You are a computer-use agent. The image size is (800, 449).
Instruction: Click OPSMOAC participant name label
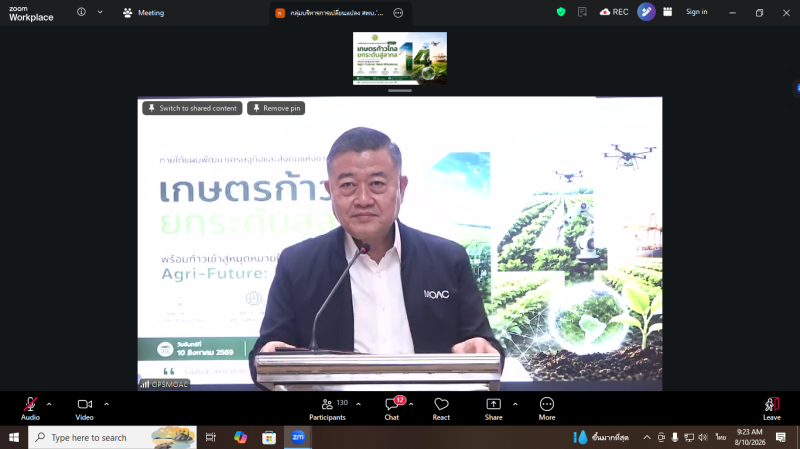tap(164, 384)
